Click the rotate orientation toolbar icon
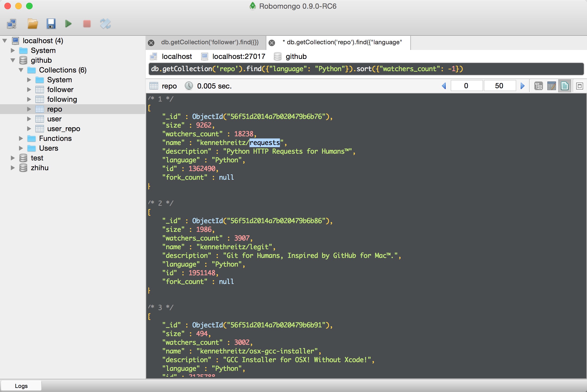Viewport: 587px width, 392px height. pos(105,24)
